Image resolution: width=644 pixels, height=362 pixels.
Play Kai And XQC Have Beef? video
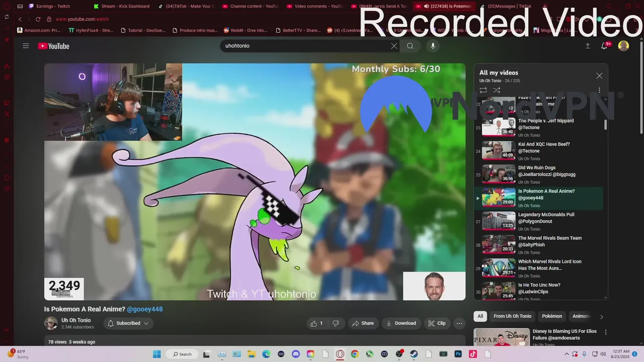(x=538, y=151)
